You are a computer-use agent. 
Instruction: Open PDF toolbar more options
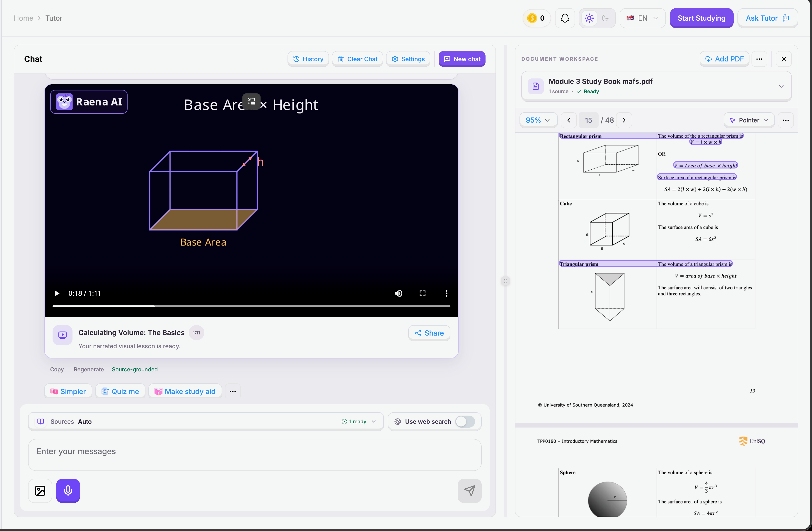coord(786,120)
